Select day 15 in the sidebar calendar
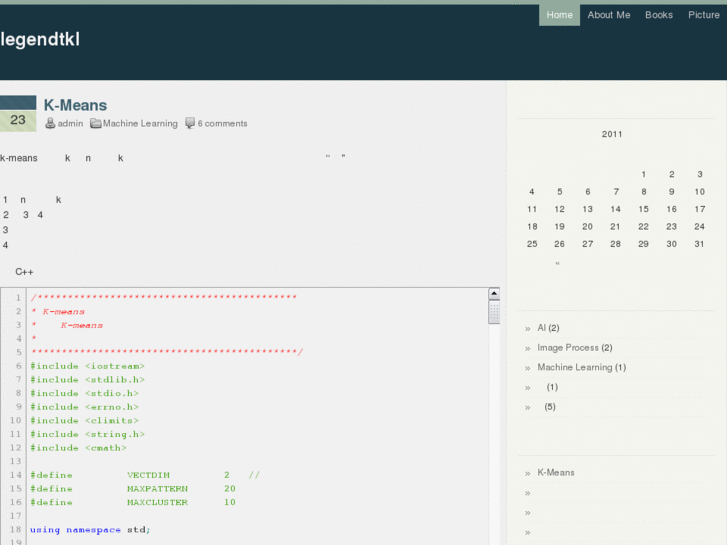Image resolution: width=727 pixels, height=545 pixels. [x=644, y=209]
